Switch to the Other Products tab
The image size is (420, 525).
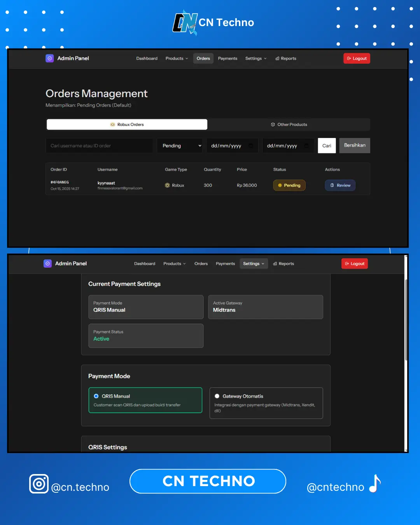289,124
